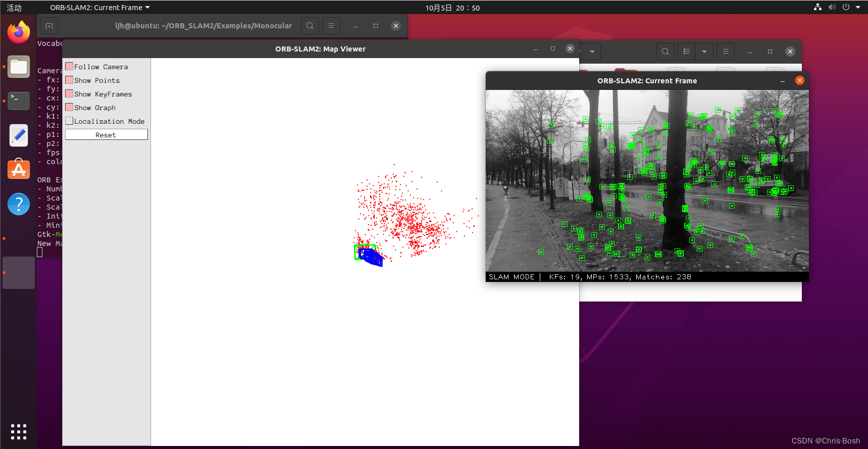This screenshot has height=449, width=868.
Task: Close the Map Viewer window
Action: 570,48
